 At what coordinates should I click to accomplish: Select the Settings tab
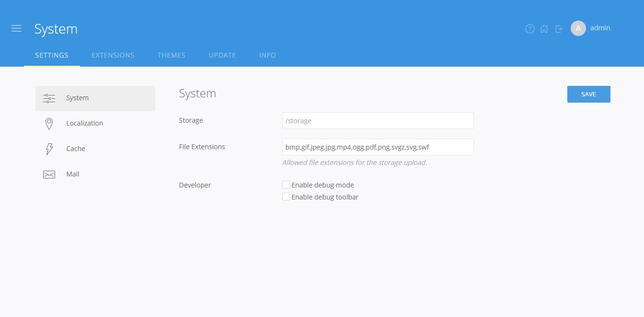(52, 55)
